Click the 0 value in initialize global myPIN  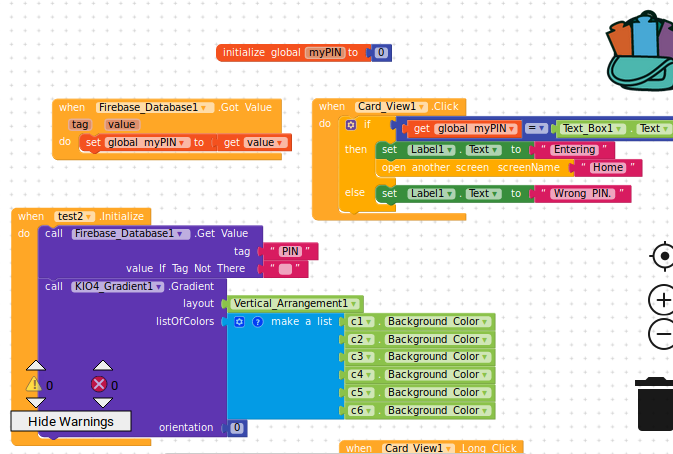381,53
